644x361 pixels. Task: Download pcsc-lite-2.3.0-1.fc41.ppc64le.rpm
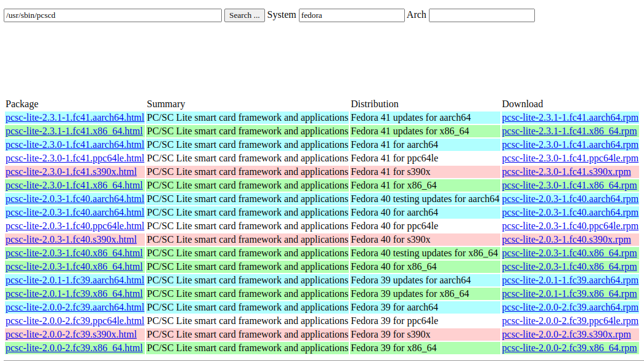coord(570,158)
